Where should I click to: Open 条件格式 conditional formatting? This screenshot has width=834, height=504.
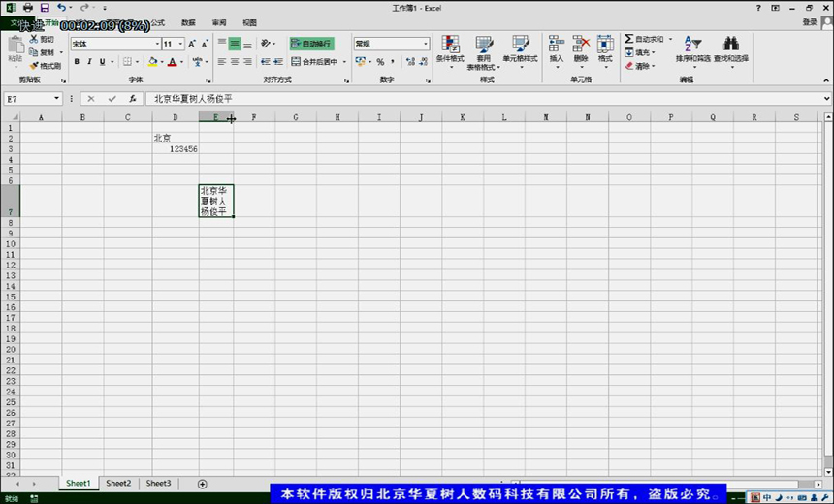click(450, 52)
